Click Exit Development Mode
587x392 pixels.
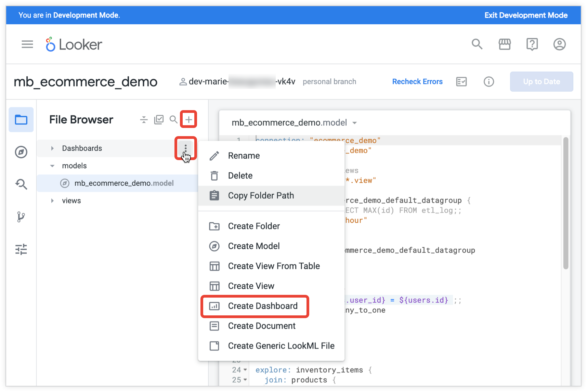526,15
